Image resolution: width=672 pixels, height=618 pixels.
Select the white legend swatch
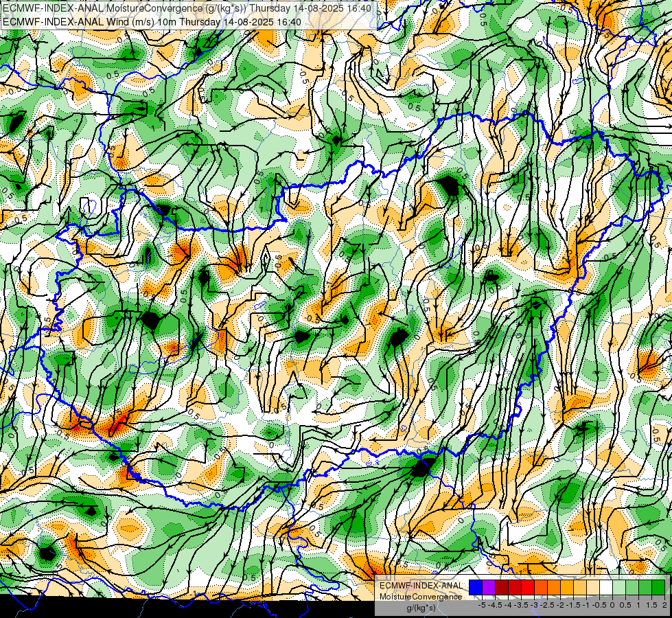click(606, 588)
